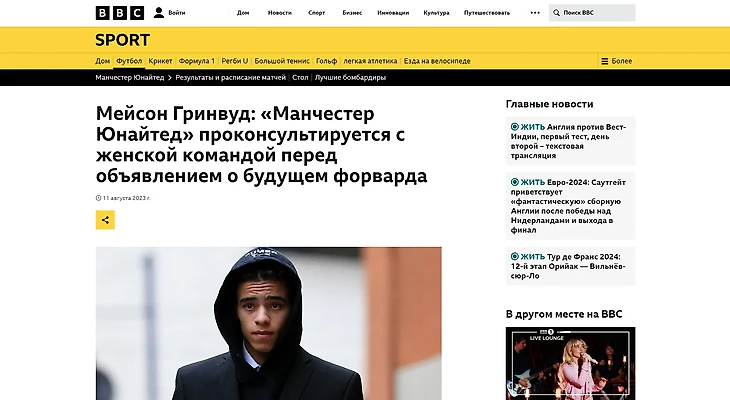This screenshot has height=400, width=730.
Task: Click the SPORT header title
Action: tap(122, 40)
